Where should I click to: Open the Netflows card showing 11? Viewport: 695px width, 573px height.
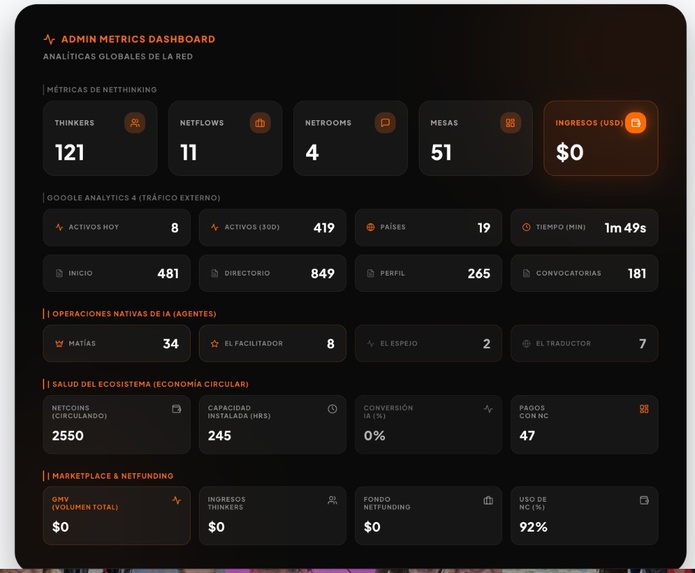click(225, 138)
